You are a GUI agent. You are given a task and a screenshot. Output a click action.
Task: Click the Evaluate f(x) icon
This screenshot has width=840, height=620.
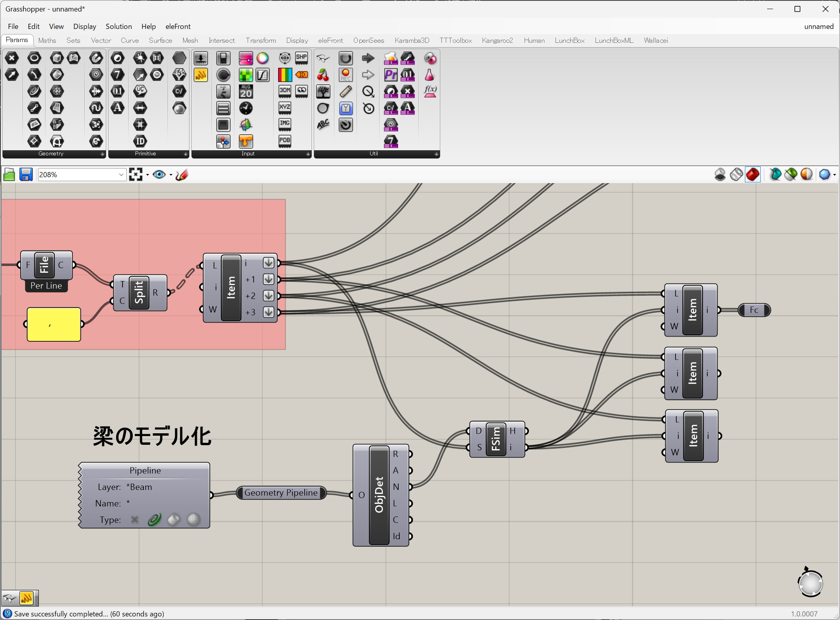(430, 92)
